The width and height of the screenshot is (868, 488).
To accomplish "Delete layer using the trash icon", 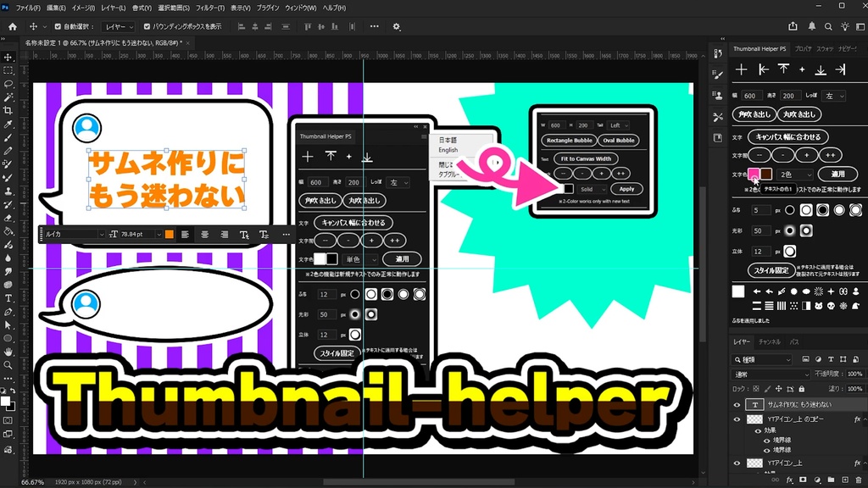I will click(x=857, y=480).
